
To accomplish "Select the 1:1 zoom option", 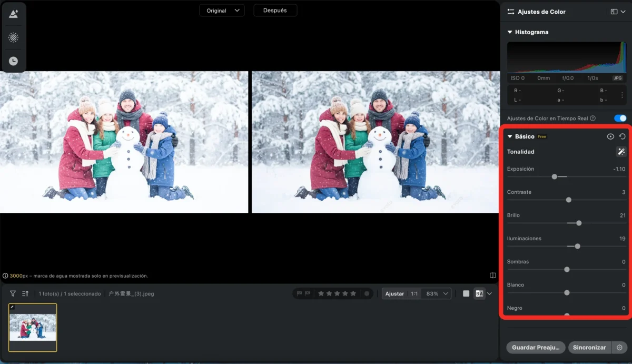I will 414,293.
